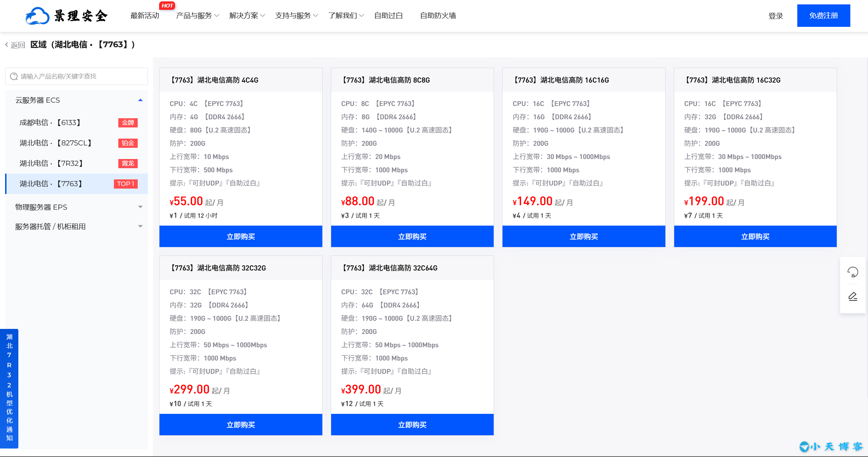
Task: Click the ¥299.00 price text
Action: pos(189,389)
